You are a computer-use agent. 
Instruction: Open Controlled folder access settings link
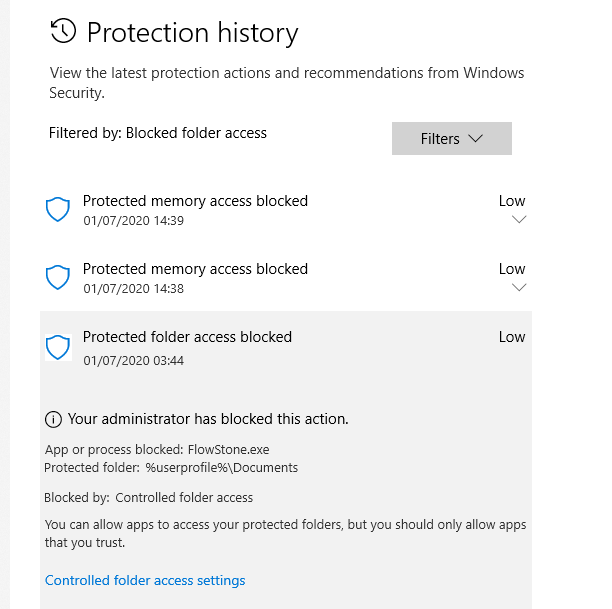pyautogui.click(x=145, y=580)
